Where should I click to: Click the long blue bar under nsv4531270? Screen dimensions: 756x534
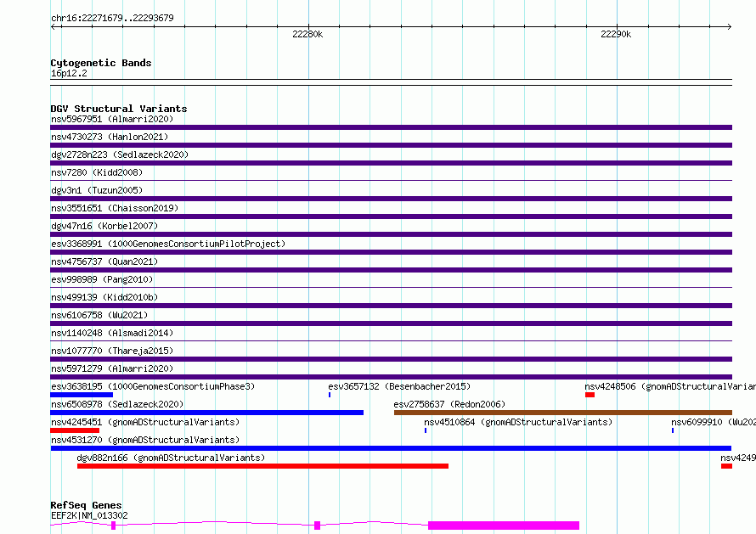click(x=391, y=448)
